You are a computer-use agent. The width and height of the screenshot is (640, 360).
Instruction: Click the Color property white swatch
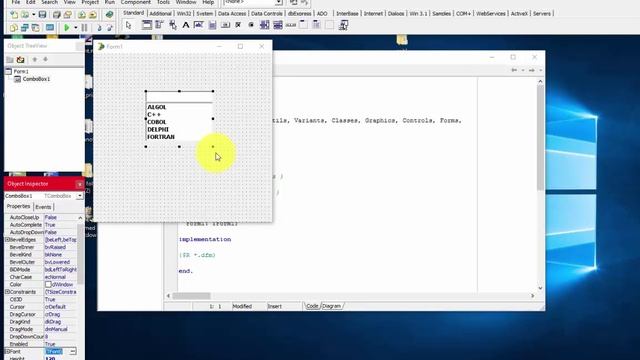[x=48, y=284]
